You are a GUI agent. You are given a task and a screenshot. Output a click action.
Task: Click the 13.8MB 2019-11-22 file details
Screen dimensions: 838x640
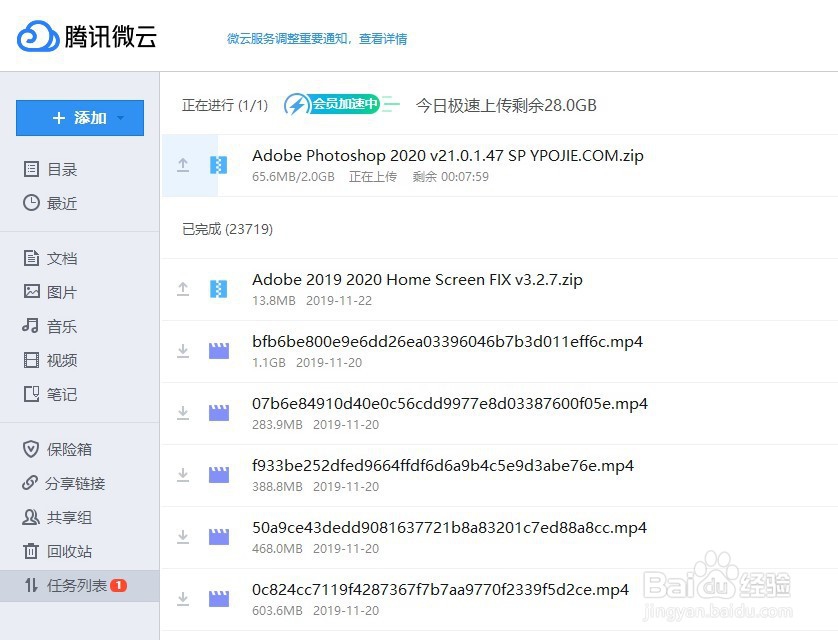(312, 301)
